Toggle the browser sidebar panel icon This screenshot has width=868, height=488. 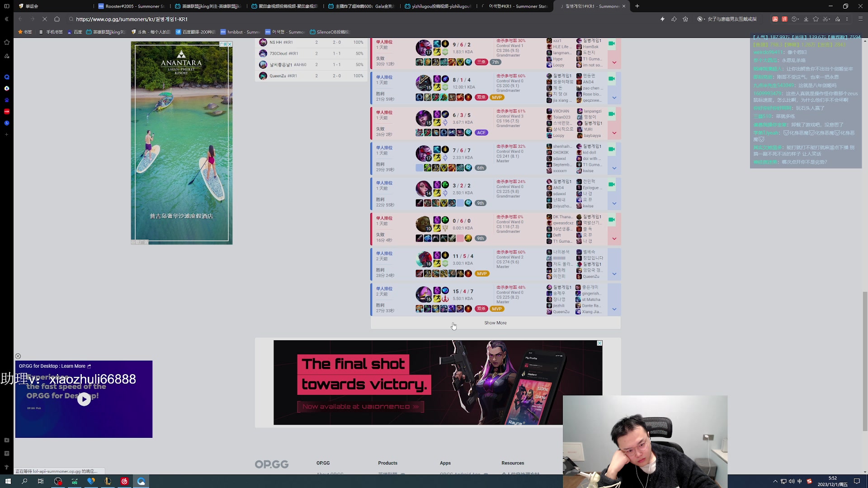[x=7, y=6]
